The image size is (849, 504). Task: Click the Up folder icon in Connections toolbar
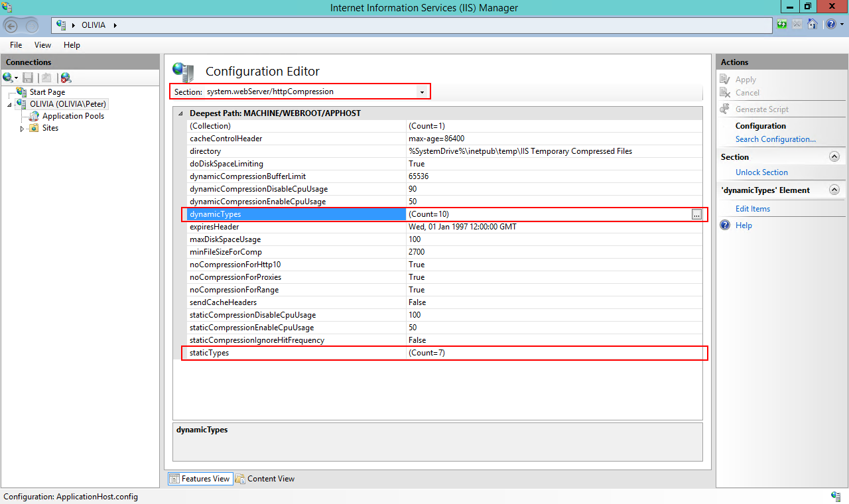[x=46, y=78]
